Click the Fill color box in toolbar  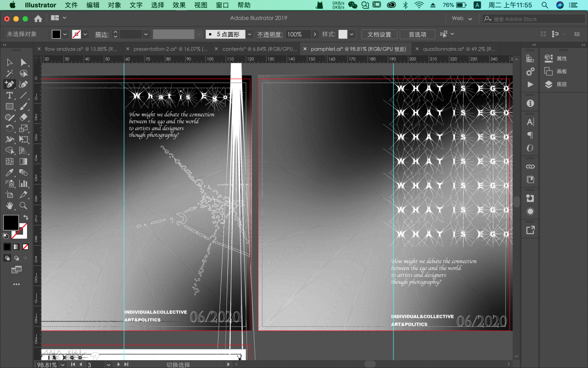pyautogui.click(x=11, y=222)
